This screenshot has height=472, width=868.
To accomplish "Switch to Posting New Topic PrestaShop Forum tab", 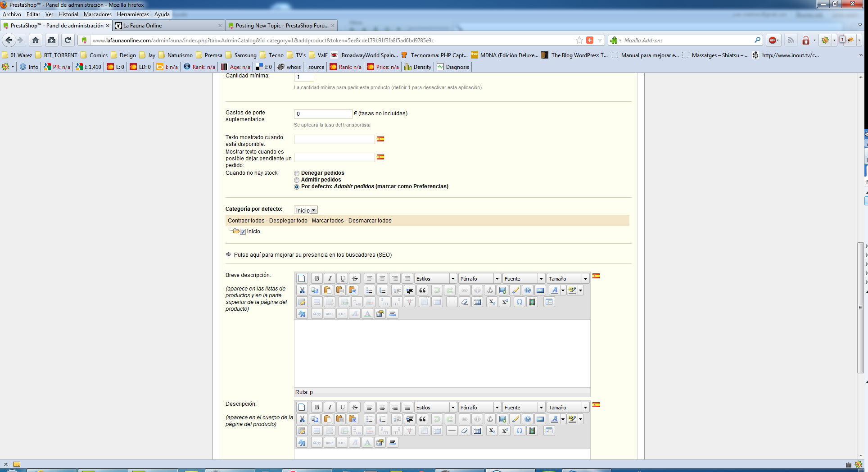I will click(x=281, y=26).
